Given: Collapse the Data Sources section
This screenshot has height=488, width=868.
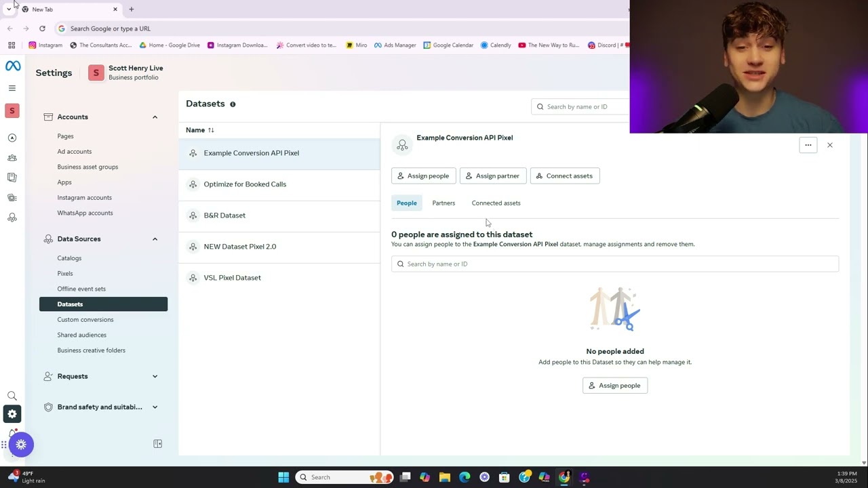Looking at the screenshot, I should pyautogui.click(x=155, y=239).
